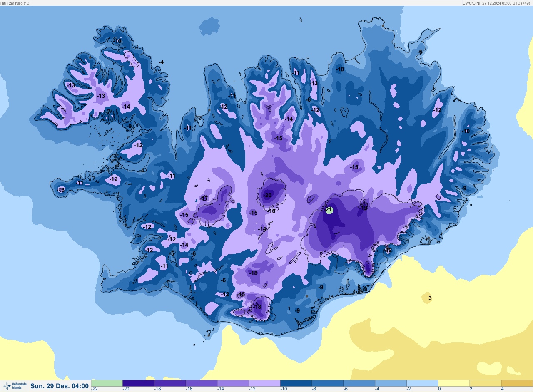Click the legend tick label 2
This screenshot has width=533, height=392.
[471, 389]
